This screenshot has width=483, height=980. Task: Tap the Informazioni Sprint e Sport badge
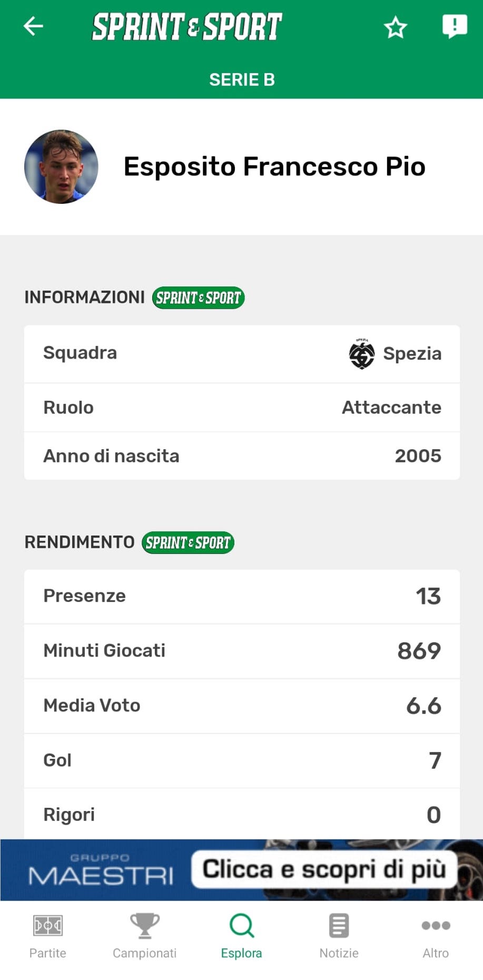198,298
